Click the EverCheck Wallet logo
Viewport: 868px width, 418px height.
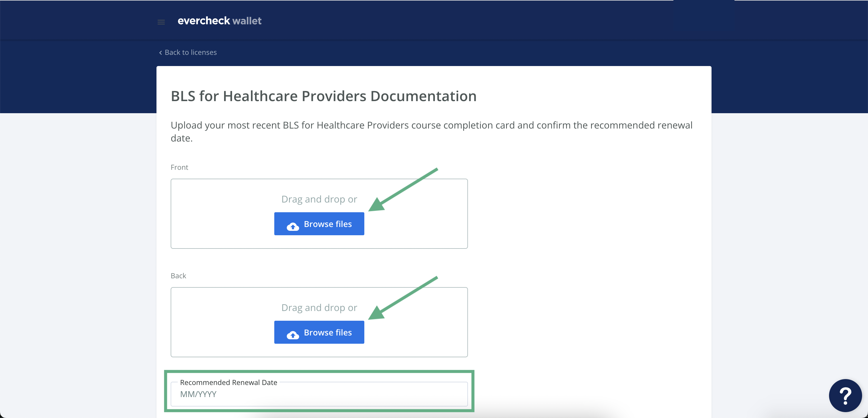point(220,21)
